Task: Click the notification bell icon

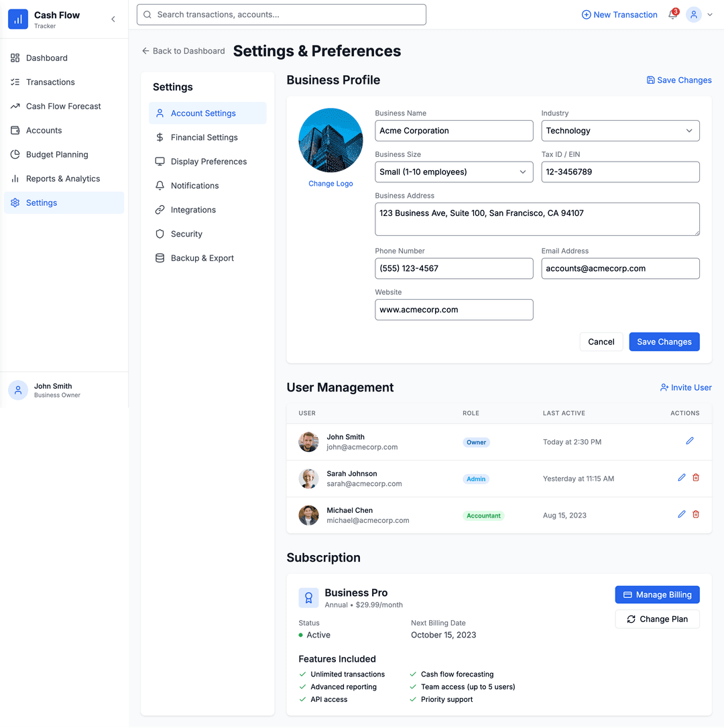Action: (x=672, y=15)
